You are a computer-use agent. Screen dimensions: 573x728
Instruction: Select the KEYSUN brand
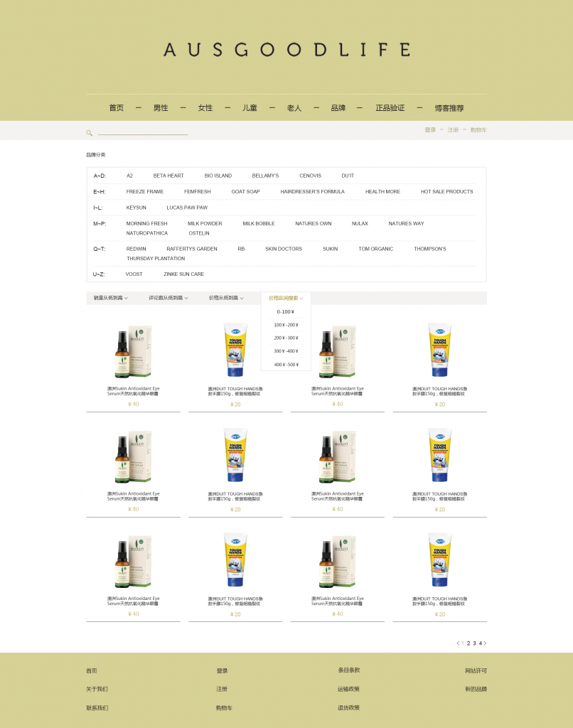[136, 208]
